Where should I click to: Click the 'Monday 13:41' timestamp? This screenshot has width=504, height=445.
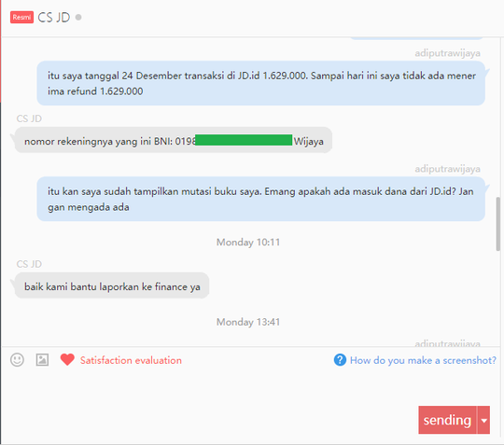[248, 322]
